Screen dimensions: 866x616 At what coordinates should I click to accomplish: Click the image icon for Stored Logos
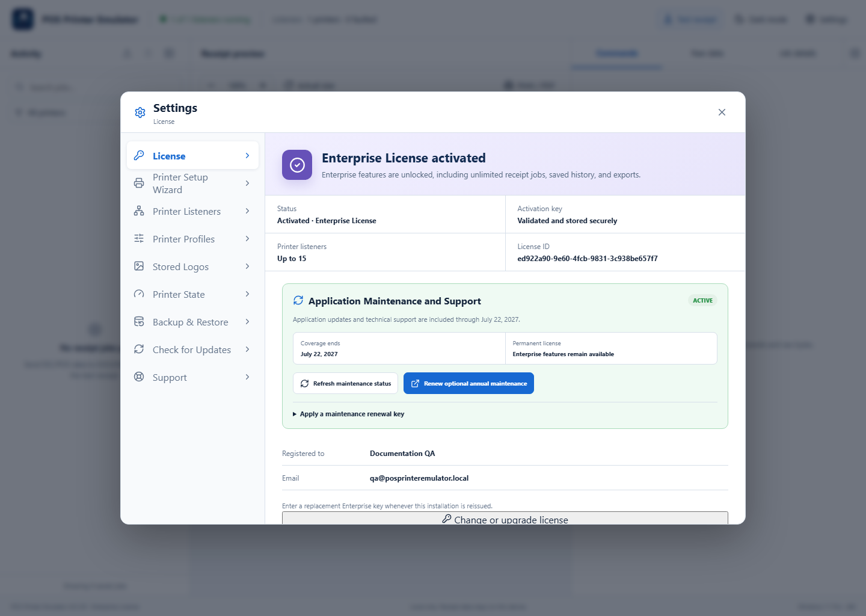click(139, 266)
